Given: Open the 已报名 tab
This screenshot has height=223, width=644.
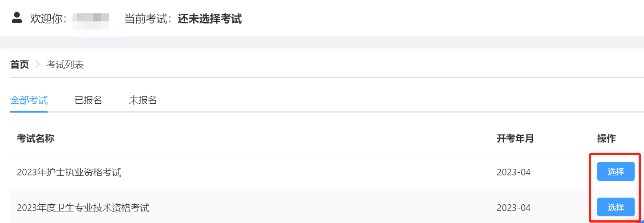Looking at the screenshot, I should coord(89,100).
